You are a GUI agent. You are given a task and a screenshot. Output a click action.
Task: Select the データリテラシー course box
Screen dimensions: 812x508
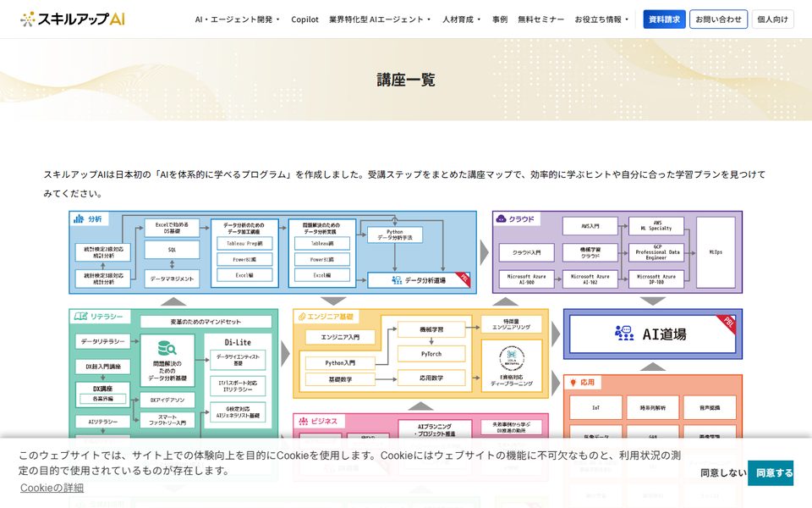pyautogui.click(x=102, y=341)
